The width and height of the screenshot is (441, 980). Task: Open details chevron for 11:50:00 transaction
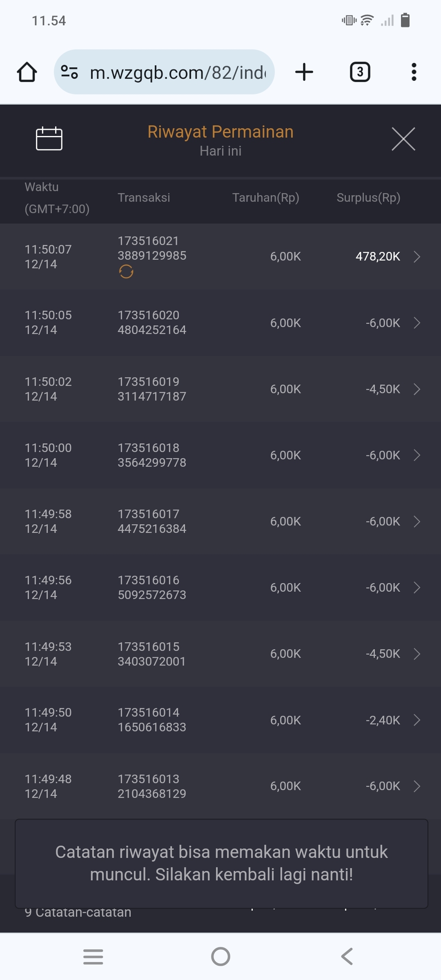click(x=416, y=455)
